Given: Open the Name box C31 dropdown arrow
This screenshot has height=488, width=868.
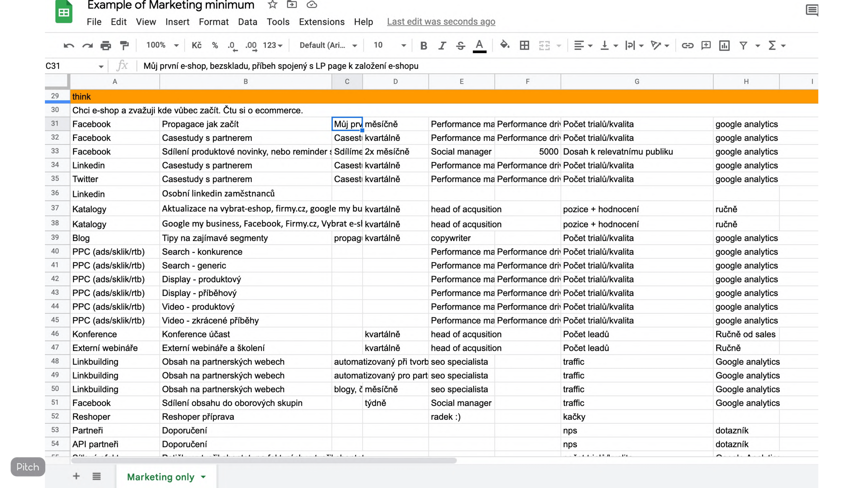Looking at the screenshot, I should pos(101,66).
